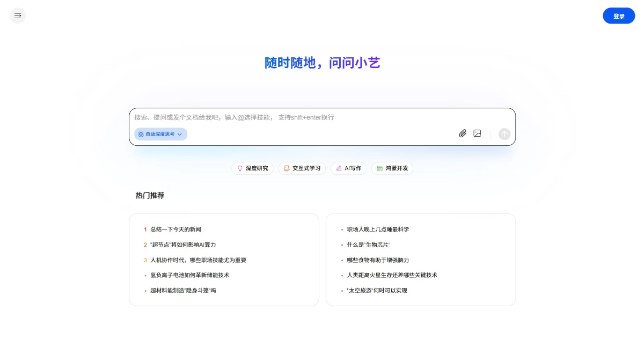Click the 登录 login button
The image size is (644, 362).
coord(619,16)
